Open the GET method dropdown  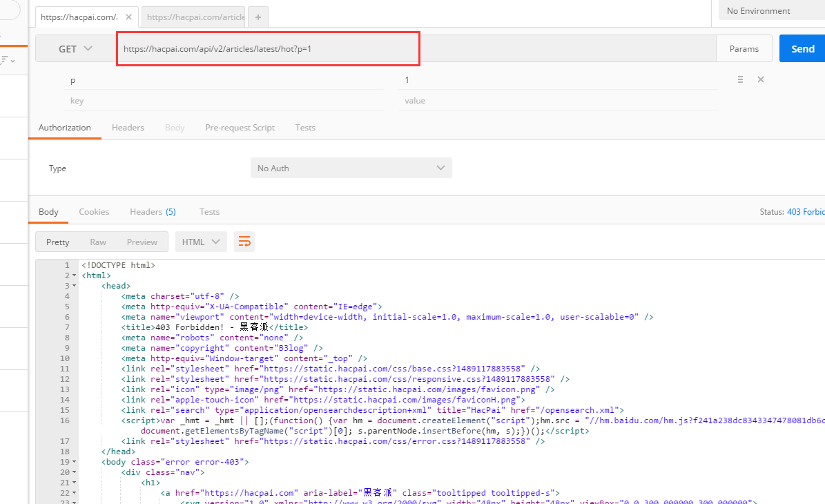pos(75,49)
